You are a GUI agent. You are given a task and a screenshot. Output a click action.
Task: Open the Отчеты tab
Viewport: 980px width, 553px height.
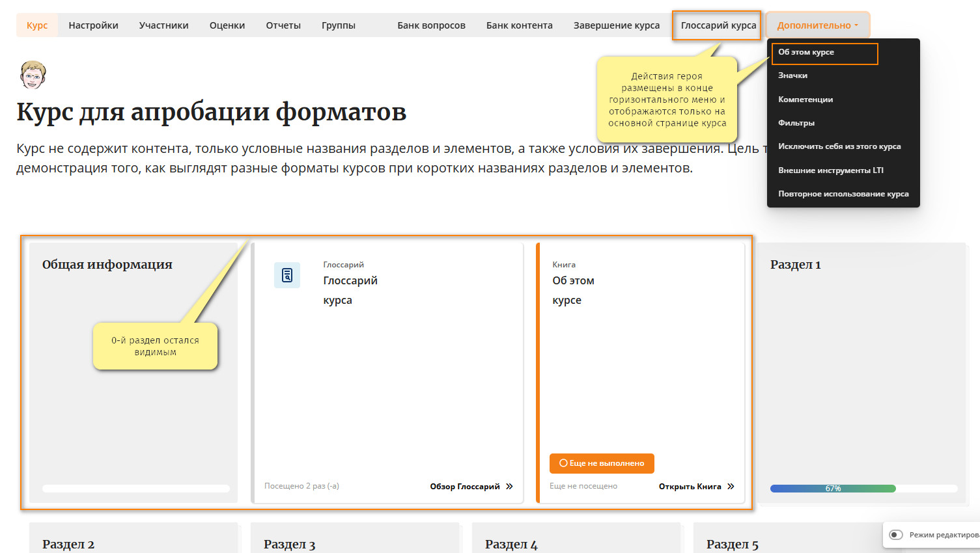[283, 25]
